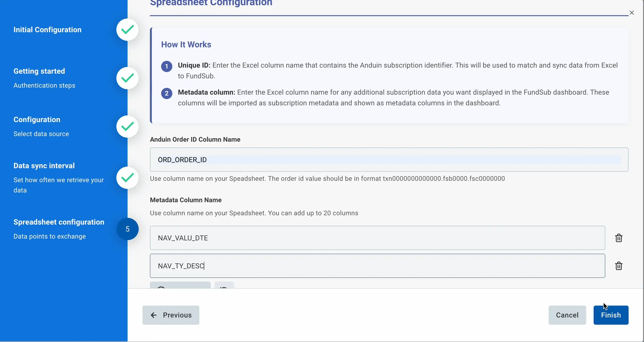Click the number 2 Metadata column badge
644x342 pixels.
coord(167,93)
